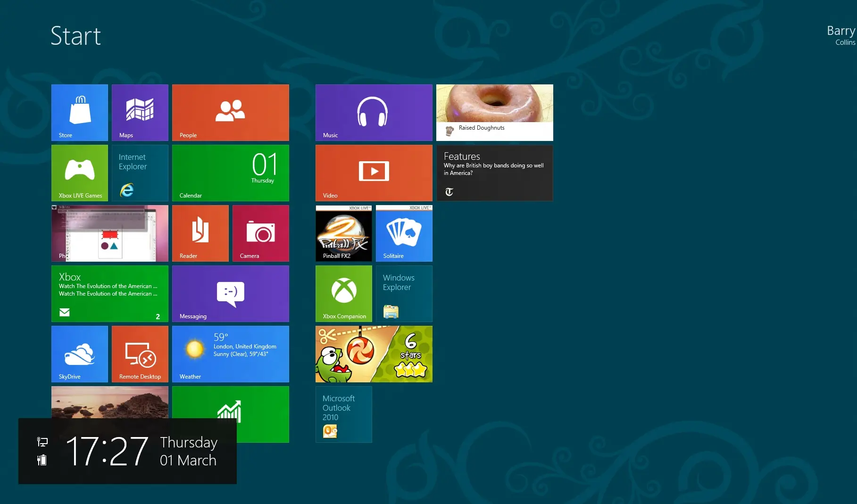Open the Video tile
Image resolution: width=857 pixels, height=504 pixels.
[x=374, y=173]
